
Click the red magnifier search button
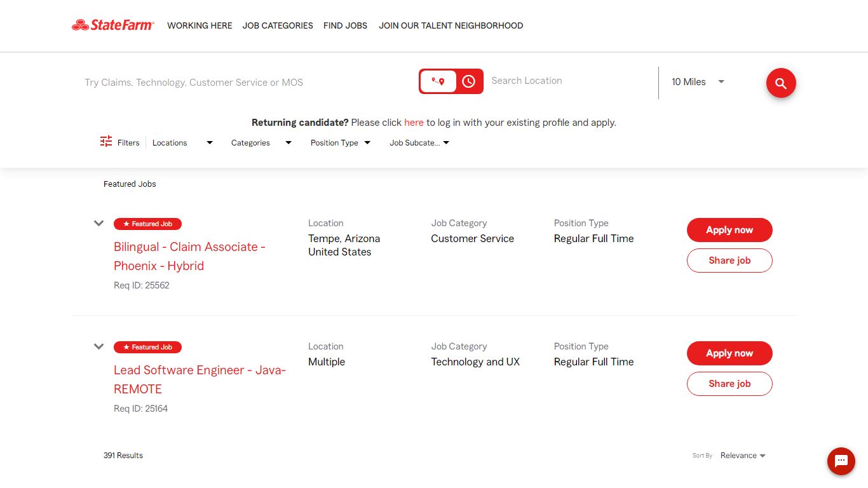tap(781, 83)
